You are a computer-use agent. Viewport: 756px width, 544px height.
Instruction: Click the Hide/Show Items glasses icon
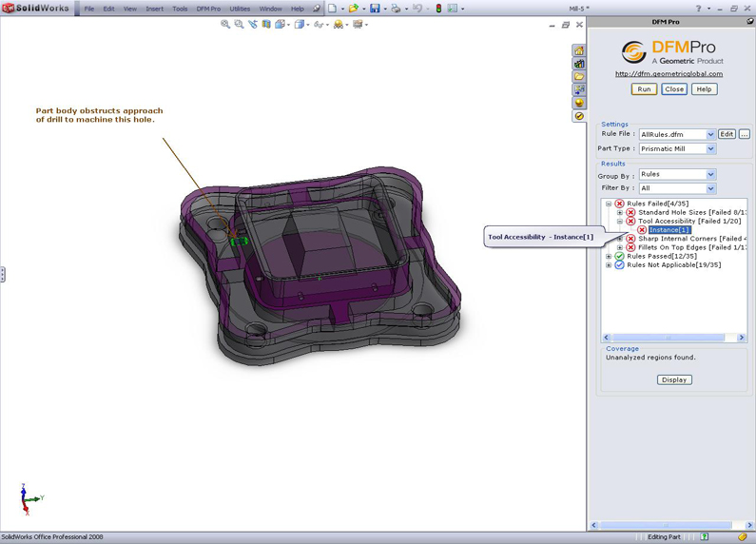319,24
